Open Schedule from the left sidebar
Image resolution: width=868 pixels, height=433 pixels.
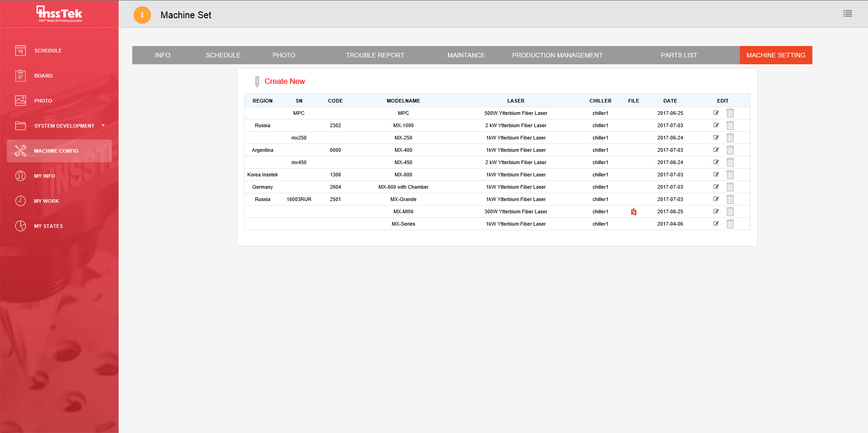tap(48, 51)
